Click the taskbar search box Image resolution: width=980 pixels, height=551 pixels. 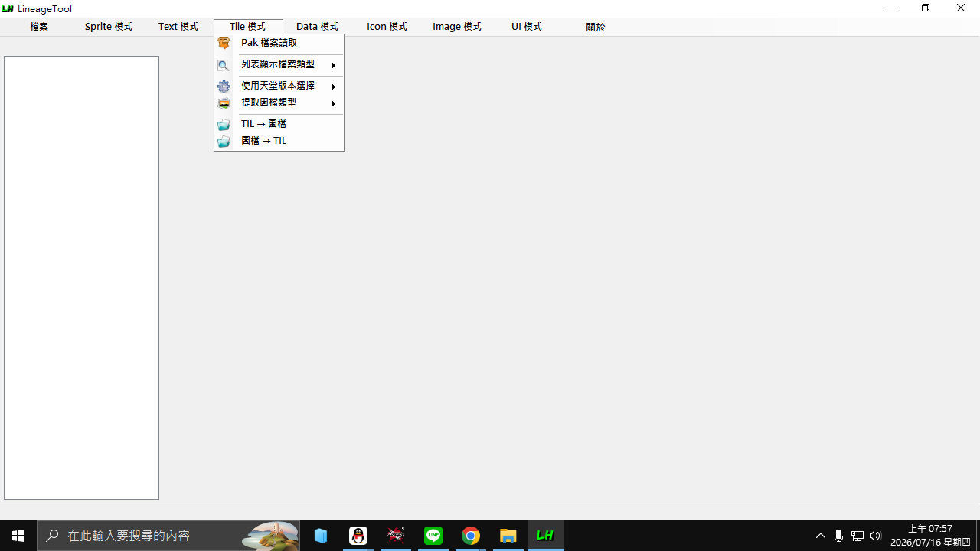(168, 536)
